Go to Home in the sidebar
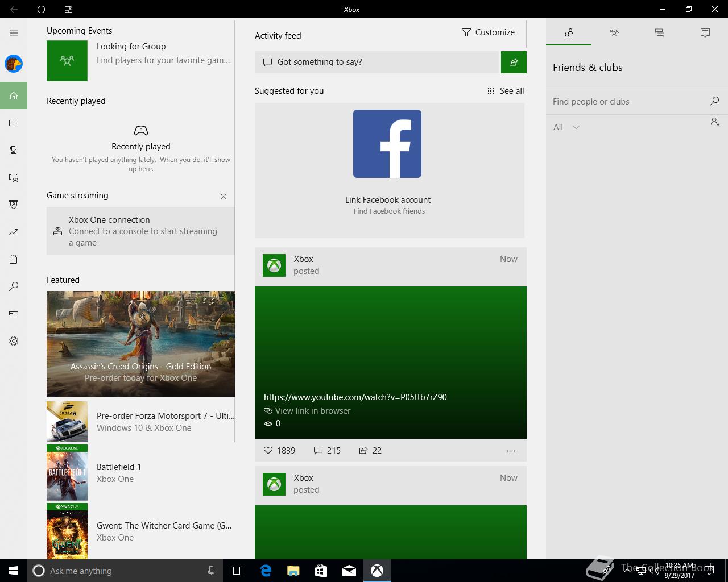This screenshot has width=728, height=582. pos(14,95)
